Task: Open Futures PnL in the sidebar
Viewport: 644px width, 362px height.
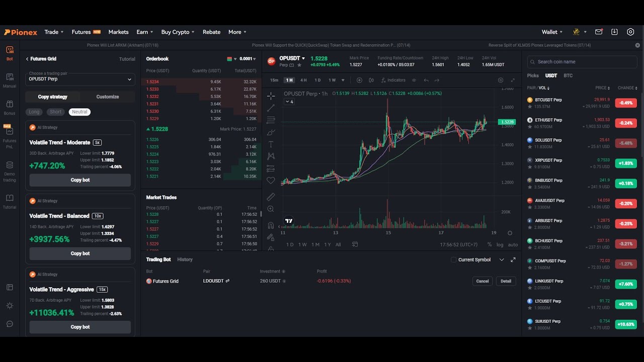Action: pos(10,137)
